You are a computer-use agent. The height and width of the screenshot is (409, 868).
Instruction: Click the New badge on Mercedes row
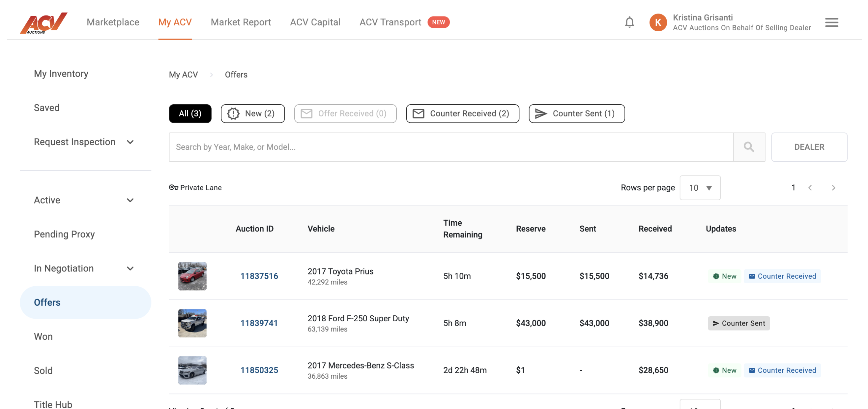724,370
